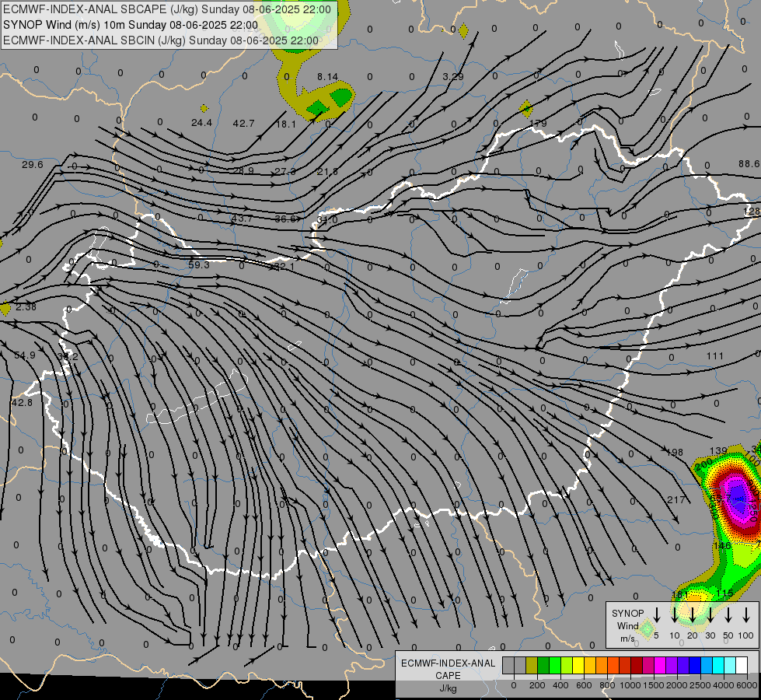The image size is (761, 700).
Task: Click the SBCIN title line
Action: point(161,40)
